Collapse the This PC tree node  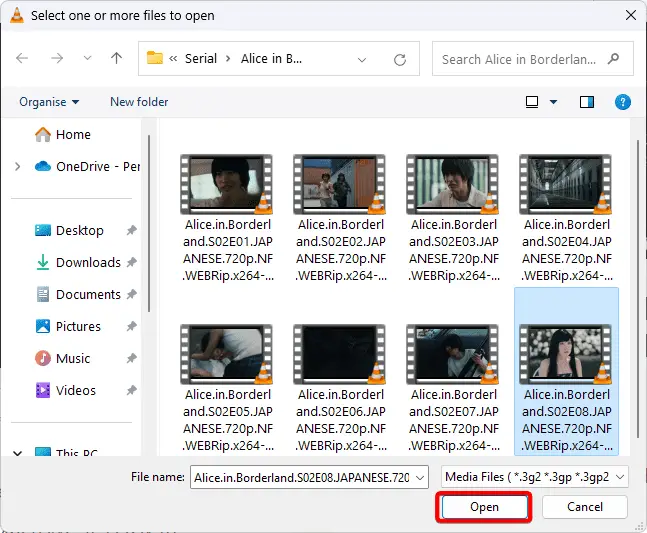click(x=17, y=453)
